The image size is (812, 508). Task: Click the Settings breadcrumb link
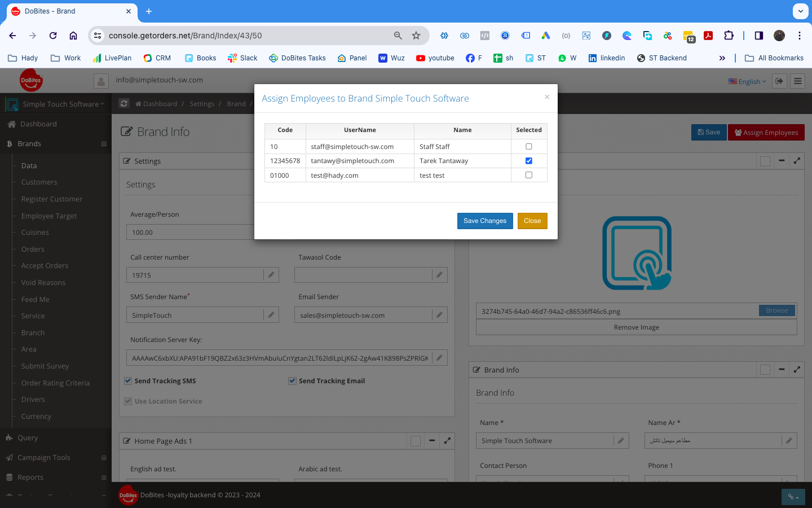pyautogui.click(x=202, y=104)
